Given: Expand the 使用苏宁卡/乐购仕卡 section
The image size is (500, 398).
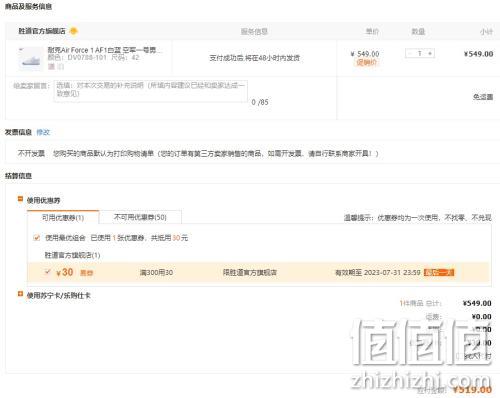Looking at the screenshot, I should click(x=20, y=294).
